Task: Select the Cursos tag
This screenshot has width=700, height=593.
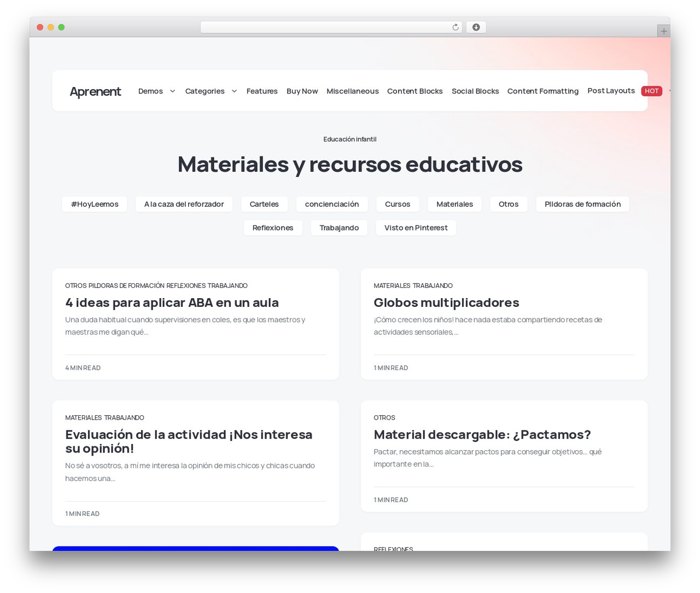Action: [x=398, y=204]
